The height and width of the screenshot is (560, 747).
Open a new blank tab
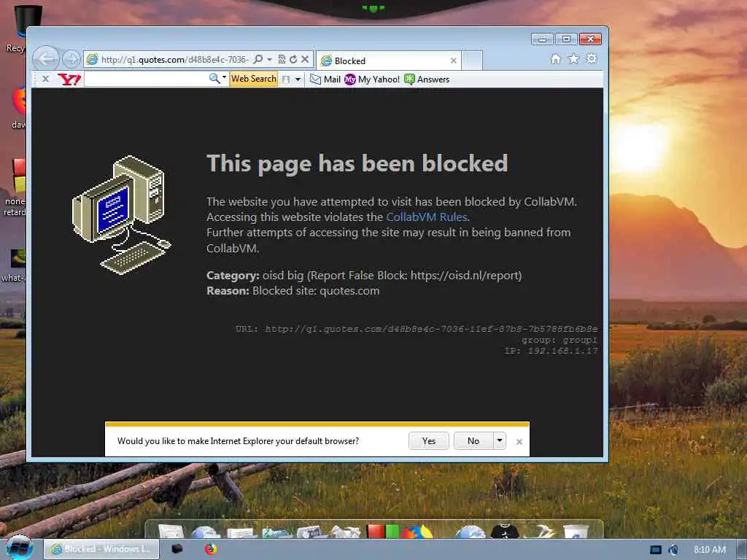coord(473,61)
